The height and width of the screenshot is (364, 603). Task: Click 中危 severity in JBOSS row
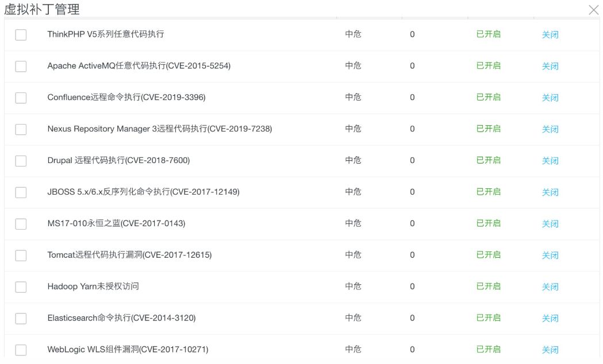pyautogui.click(x=353, y=192)
